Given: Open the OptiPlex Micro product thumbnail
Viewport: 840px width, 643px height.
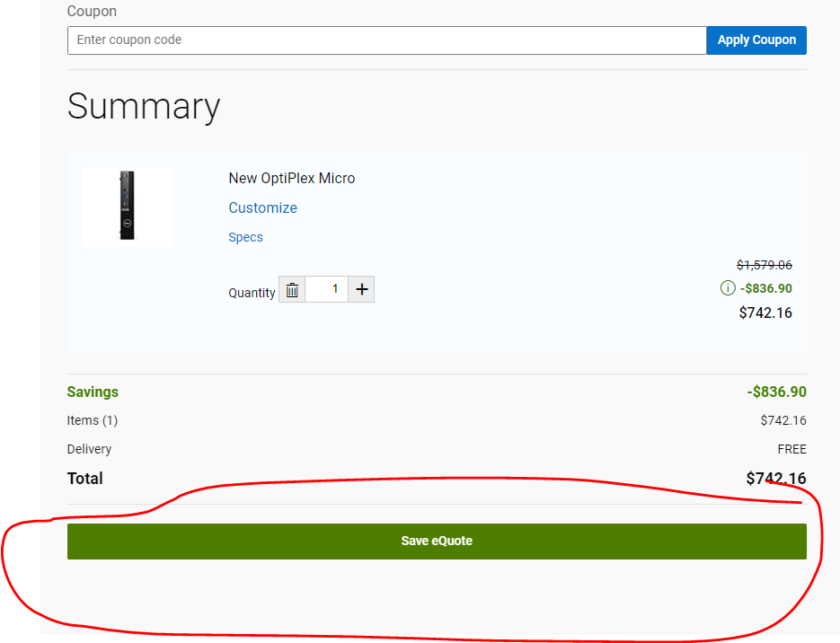Looking at the screenshot, I should (x=126, y=207).
